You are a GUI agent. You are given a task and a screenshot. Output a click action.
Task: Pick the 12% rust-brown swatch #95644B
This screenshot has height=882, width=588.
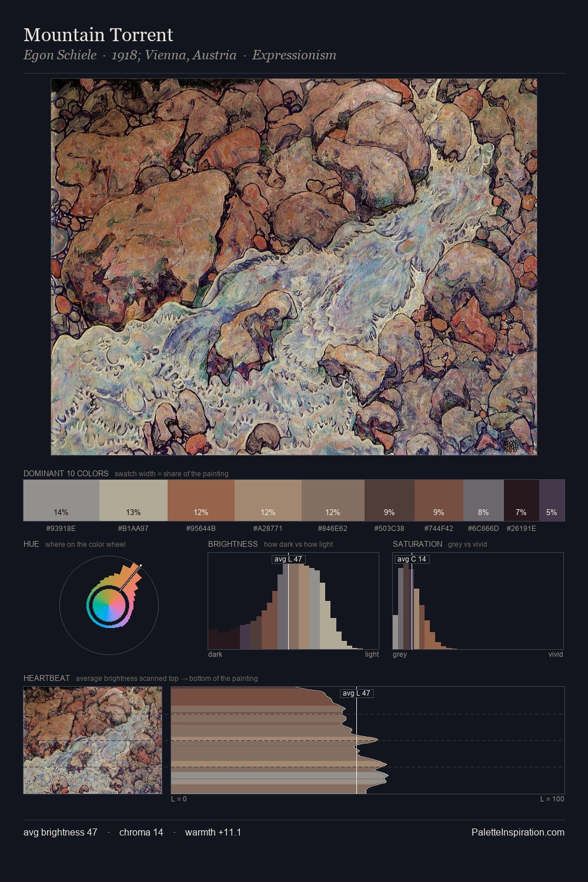(x=201, y=500)
